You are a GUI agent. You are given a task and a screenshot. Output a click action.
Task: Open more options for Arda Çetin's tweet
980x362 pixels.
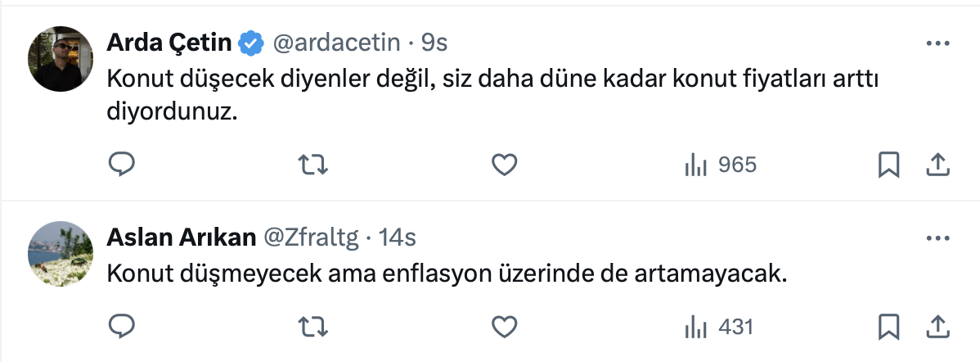click(x=937, y=43)
